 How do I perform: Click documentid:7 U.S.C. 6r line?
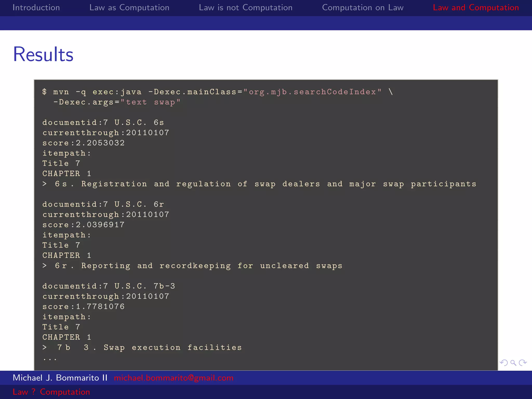tap(103, 204)
